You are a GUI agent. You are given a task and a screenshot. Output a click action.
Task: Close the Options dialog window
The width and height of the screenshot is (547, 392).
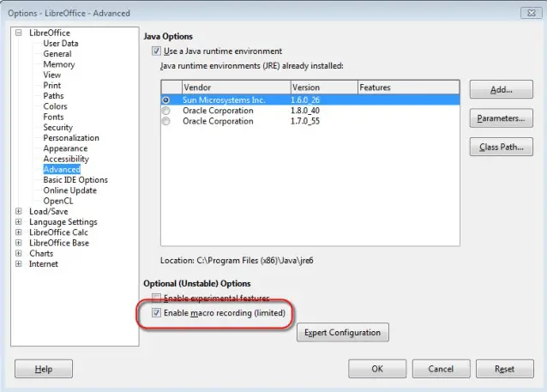pyautogui.click(x=531, y=13)
